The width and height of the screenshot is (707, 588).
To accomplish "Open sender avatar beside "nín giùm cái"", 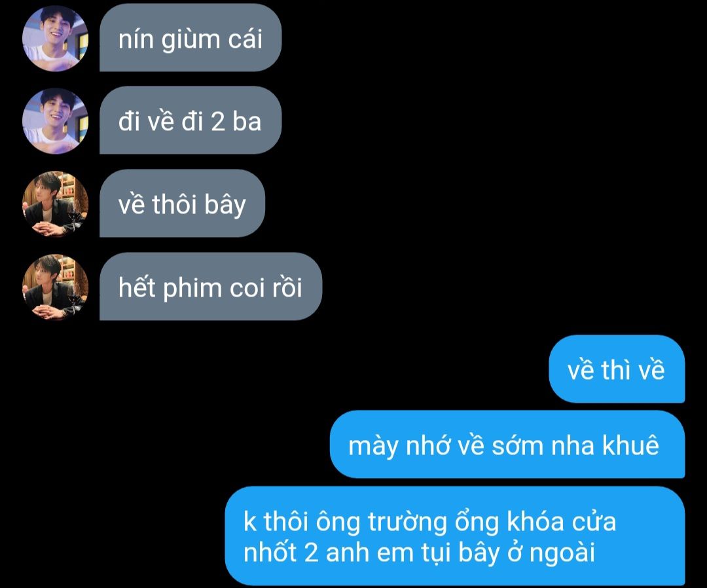I will click(x=55, y=38).
